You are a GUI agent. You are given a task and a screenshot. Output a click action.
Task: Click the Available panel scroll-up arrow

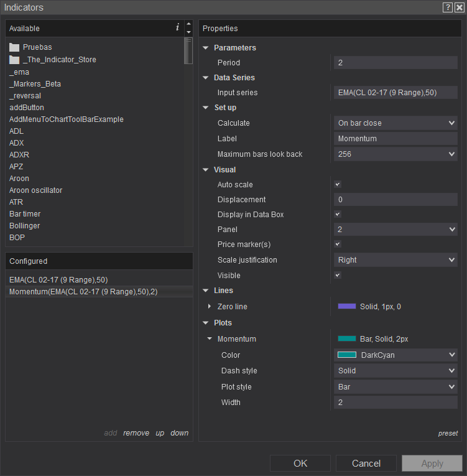pyautogui.click(x=188, y=24)
